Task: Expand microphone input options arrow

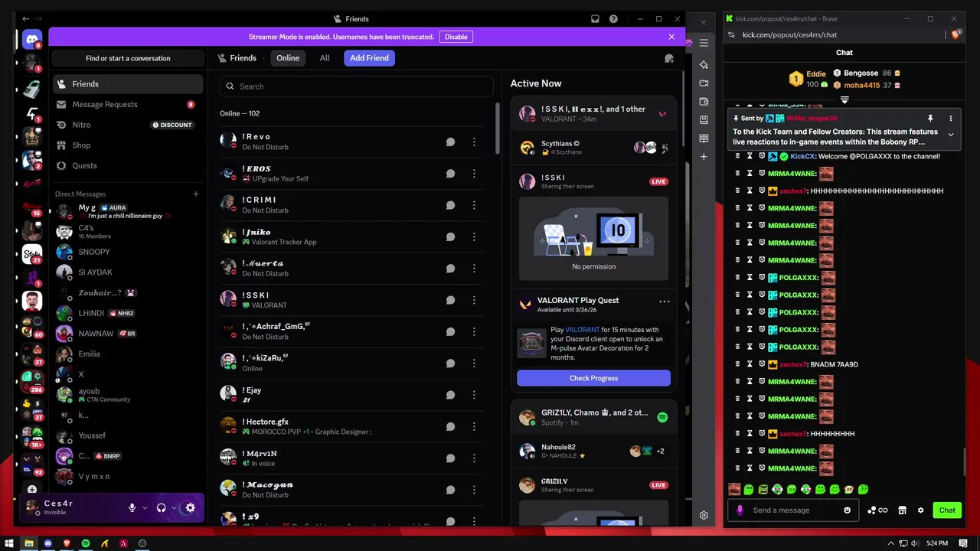Action: 145,507
